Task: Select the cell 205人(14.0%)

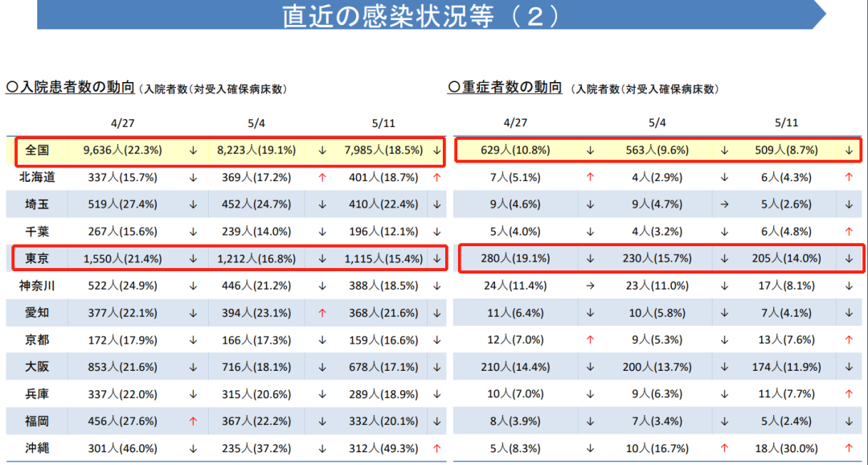Action: pos(786,258)
